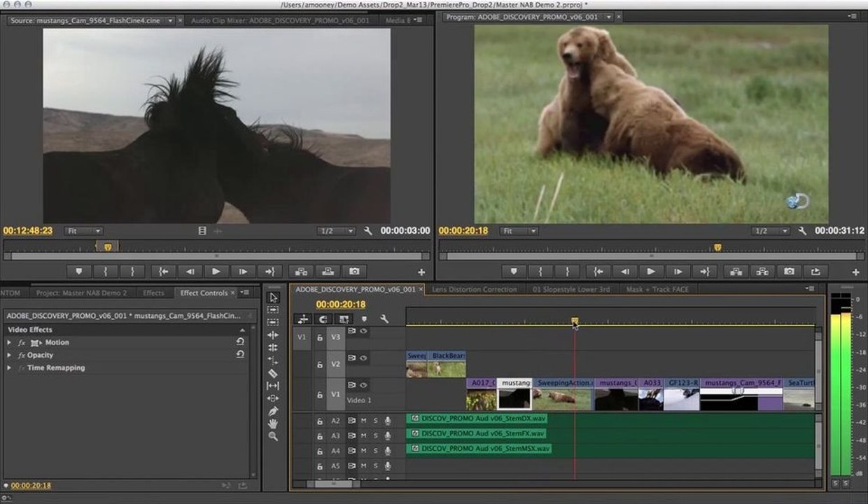Select the Razor tool in toolbox
Screen dimensions: 868x504
click(273, 373)
